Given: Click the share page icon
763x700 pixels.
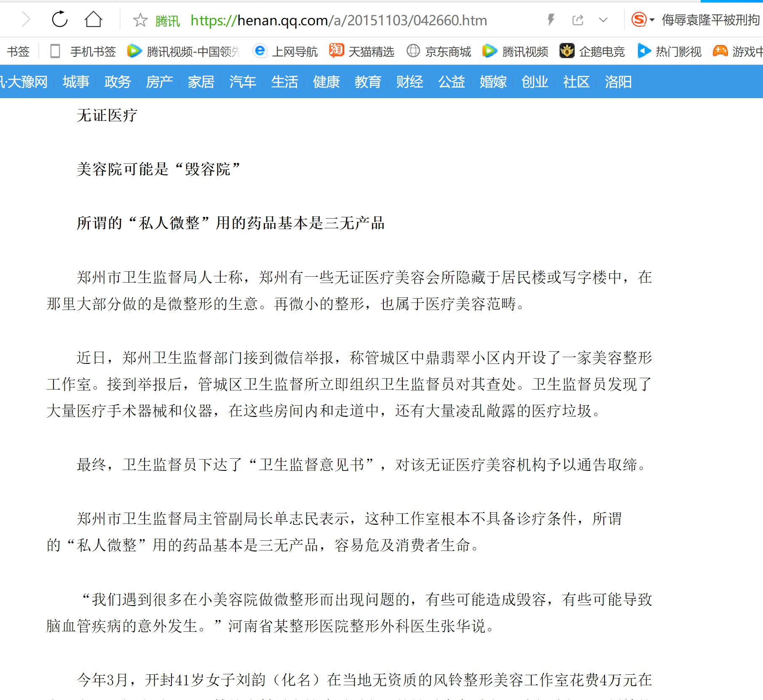Looking at the screenshot, I should tap(578, 20).
